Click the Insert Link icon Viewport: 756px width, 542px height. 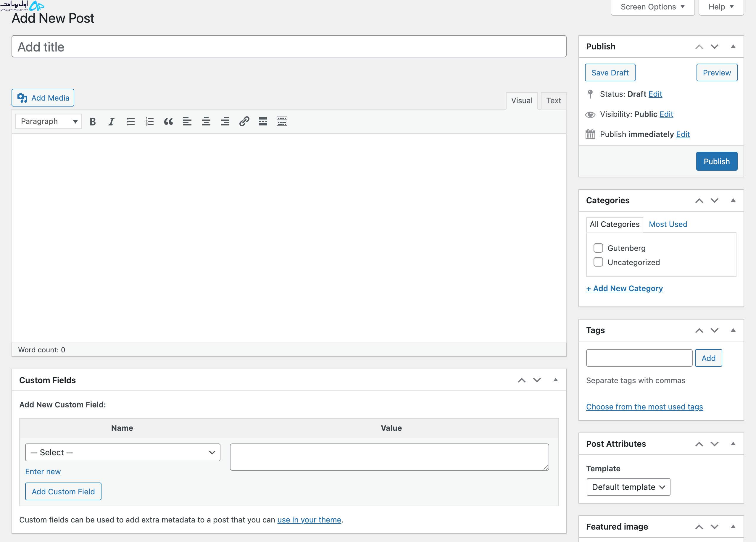(x=244, y=121)
